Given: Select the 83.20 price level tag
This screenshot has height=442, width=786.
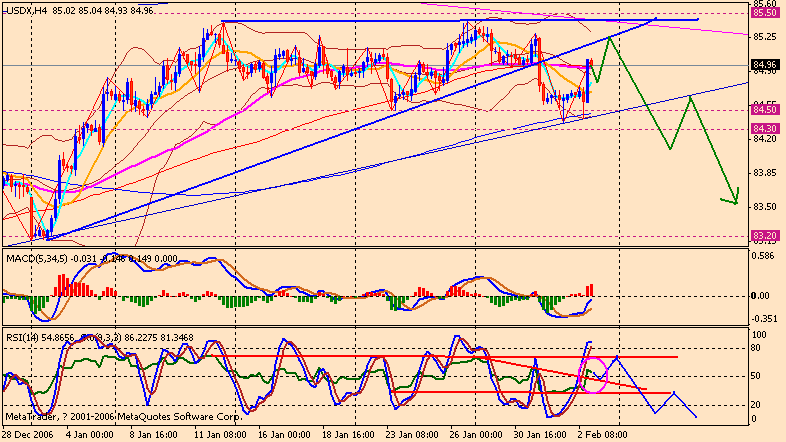Looking at the screenshot, I should click(765, 235).
